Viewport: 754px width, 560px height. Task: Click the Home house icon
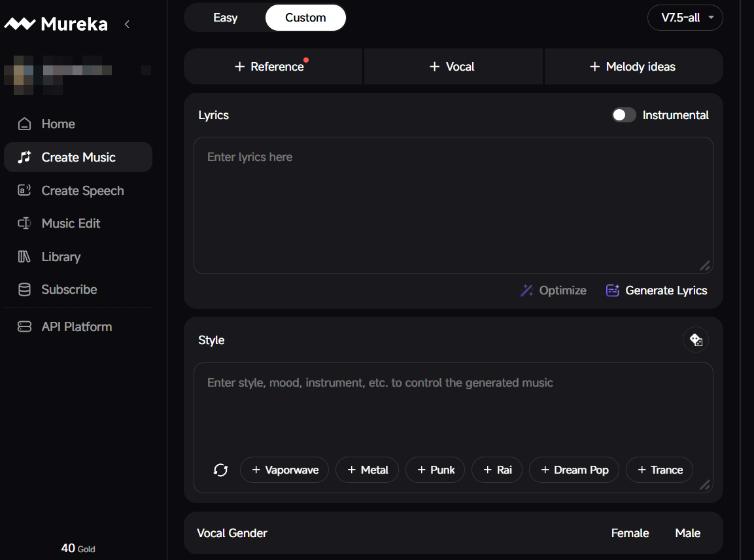24,124
